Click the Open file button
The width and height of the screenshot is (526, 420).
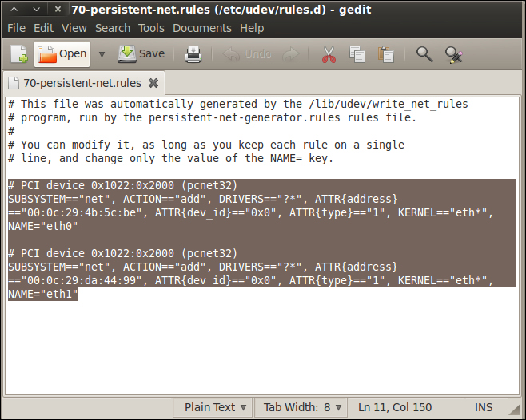click(x=62, y=54)
